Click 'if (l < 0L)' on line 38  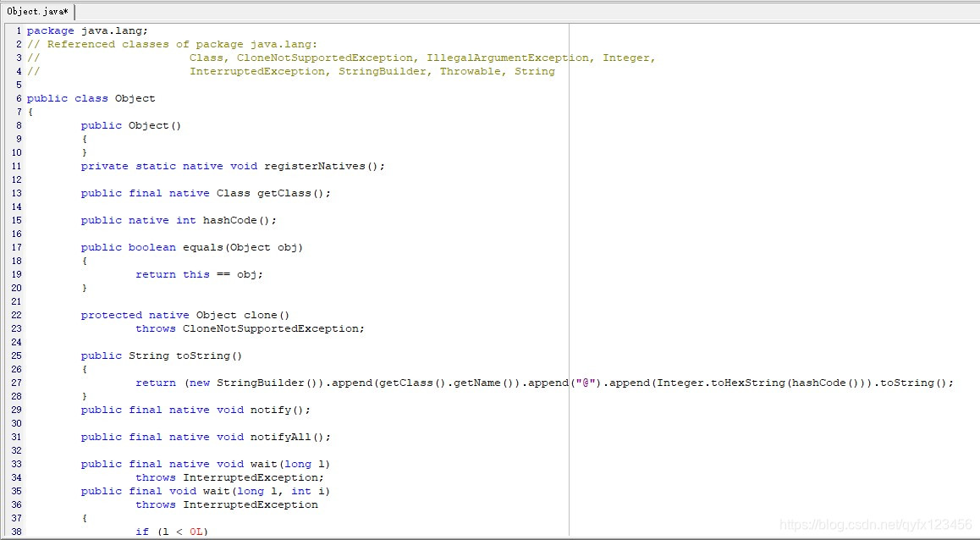[x=172, y=532]
